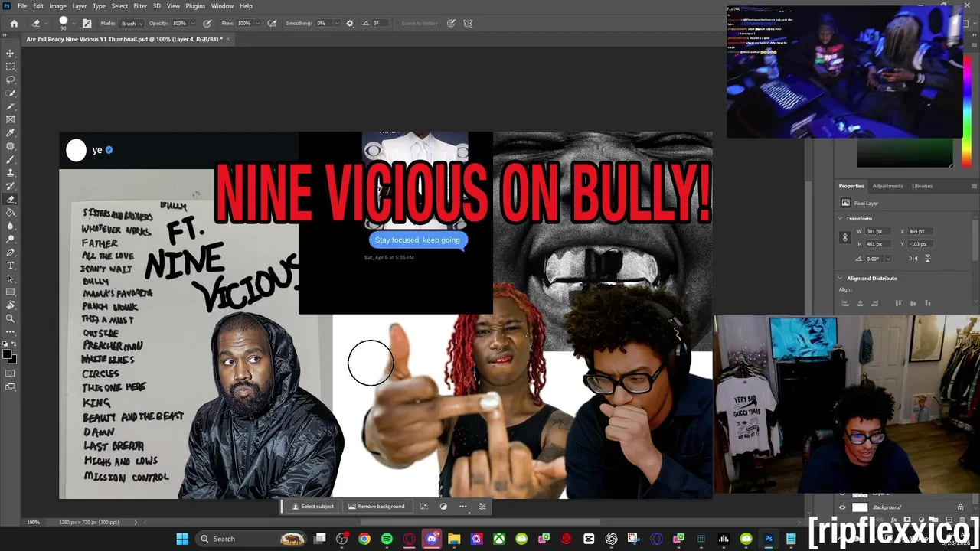Select the Lasso tool
This screenshot has height=551, width=980.
pos(11,80)
